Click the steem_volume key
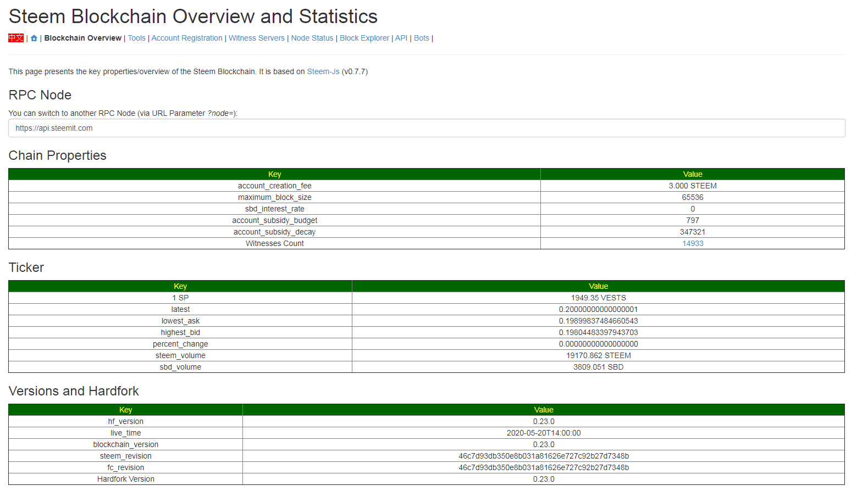This screenshot has height=491, width=868. tap(180, 355)
